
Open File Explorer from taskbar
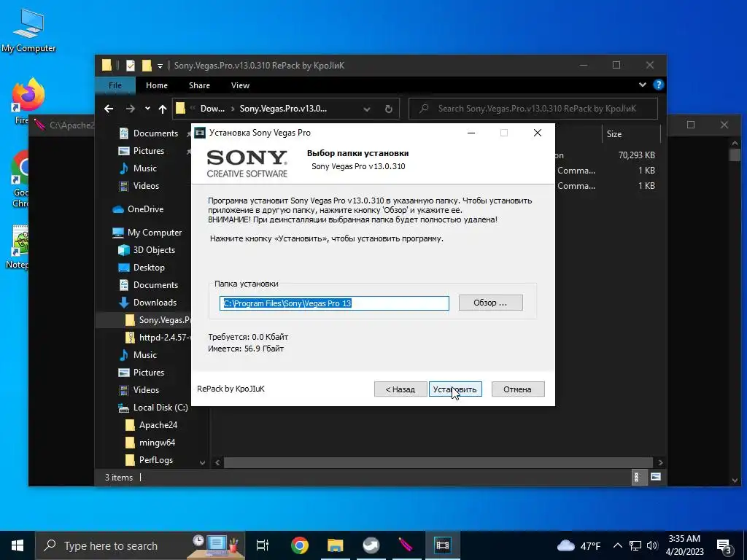tap(335, 545)
